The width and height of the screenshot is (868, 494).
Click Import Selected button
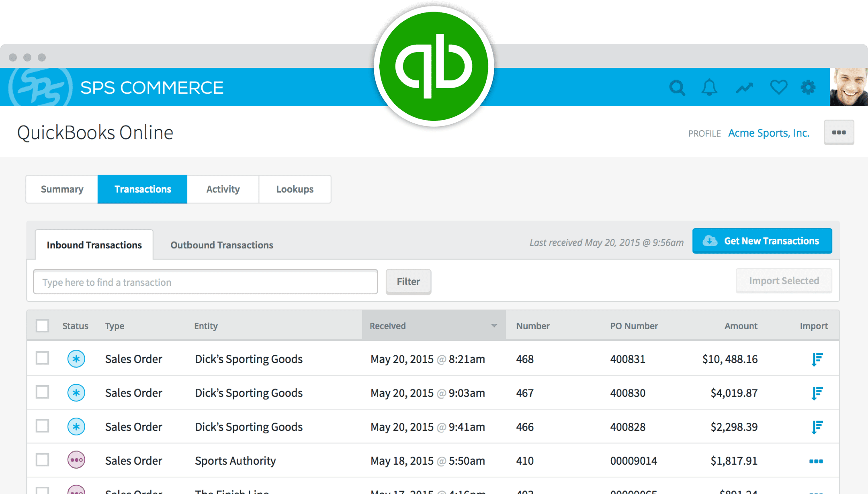[x=783, y=281]
